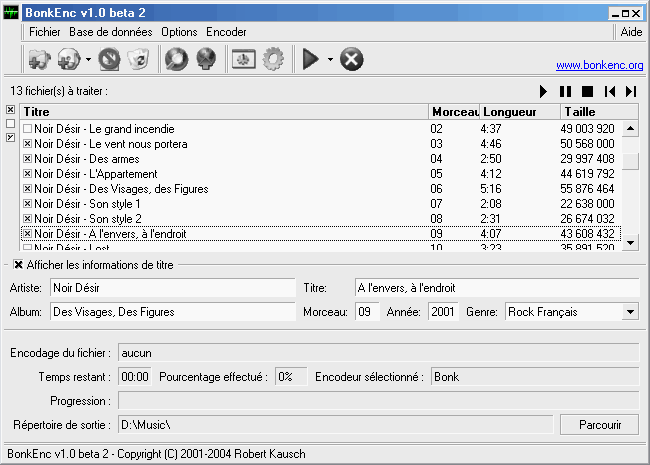The image size is (650, 465).
Task: Click the joblist scrollbar up arrow
Action: coord(631,128)
